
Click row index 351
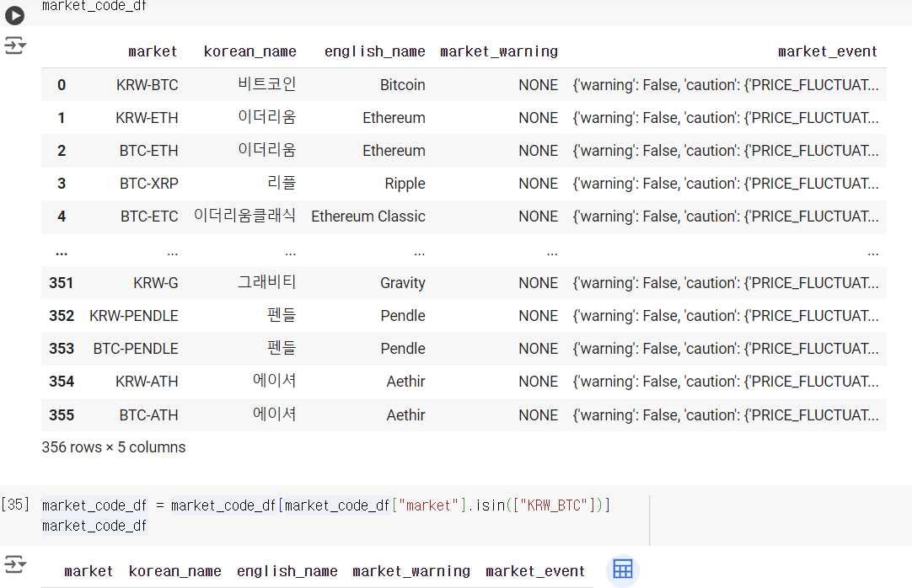pos(61,283)
